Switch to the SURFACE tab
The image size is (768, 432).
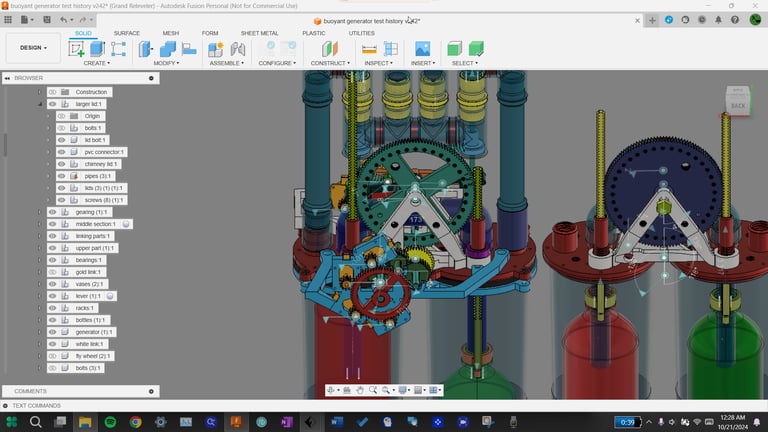tap(126, 33)
